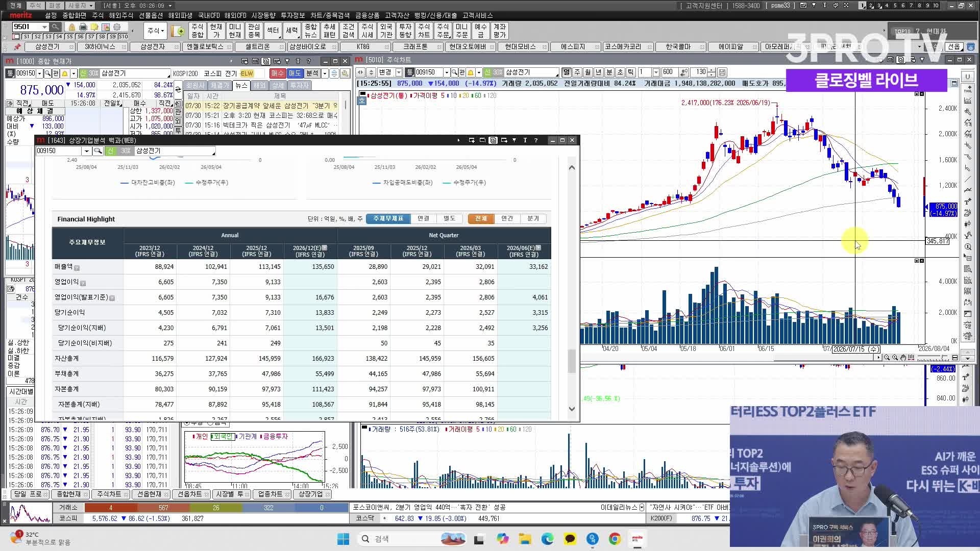The height and width of the screenshot is (551, 980).
Task: Click the printer icon in the main toolbar
Action: pos(83,27)
